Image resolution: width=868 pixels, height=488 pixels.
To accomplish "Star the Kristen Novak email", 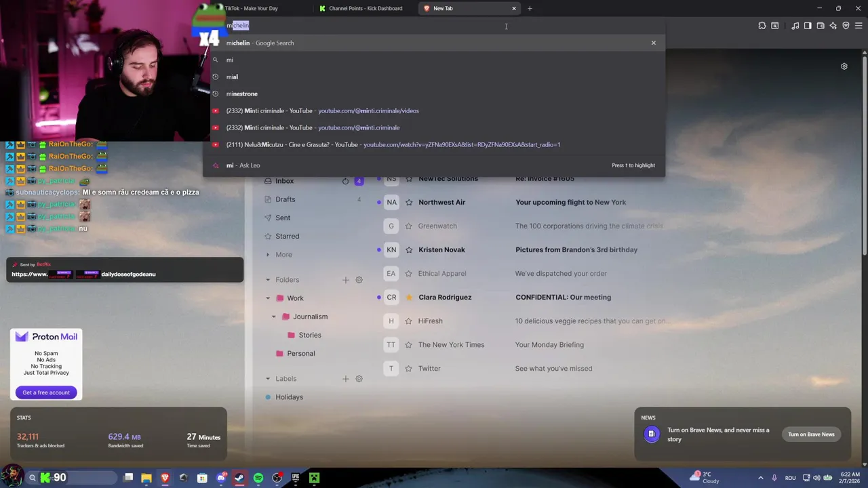I will (409, 249).
